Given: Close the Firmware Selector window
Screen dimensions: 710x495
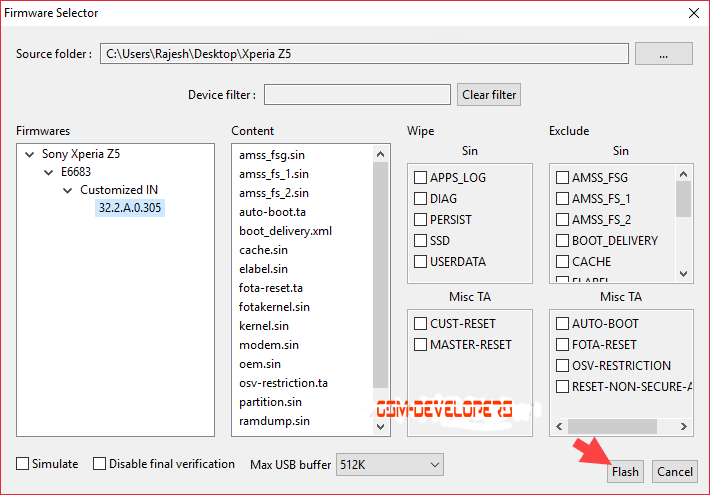Looking at the screenshot, I should (x=693, y=13).
